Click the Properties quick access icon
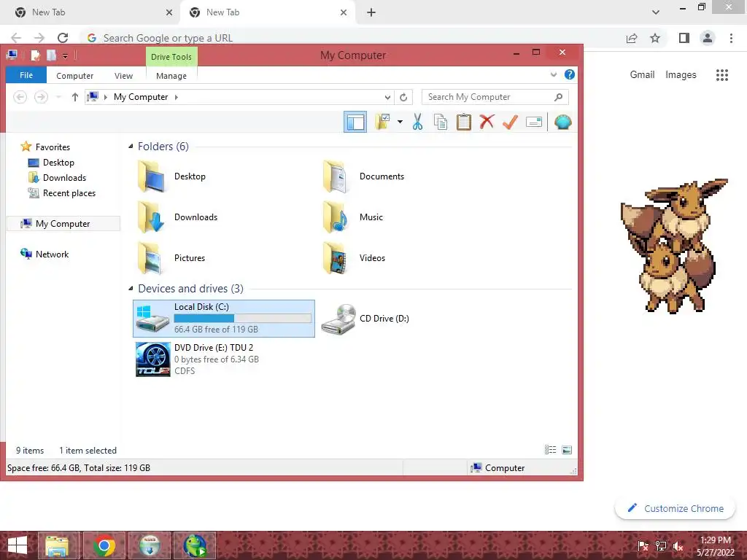747x560 pixels. [35, 55]
